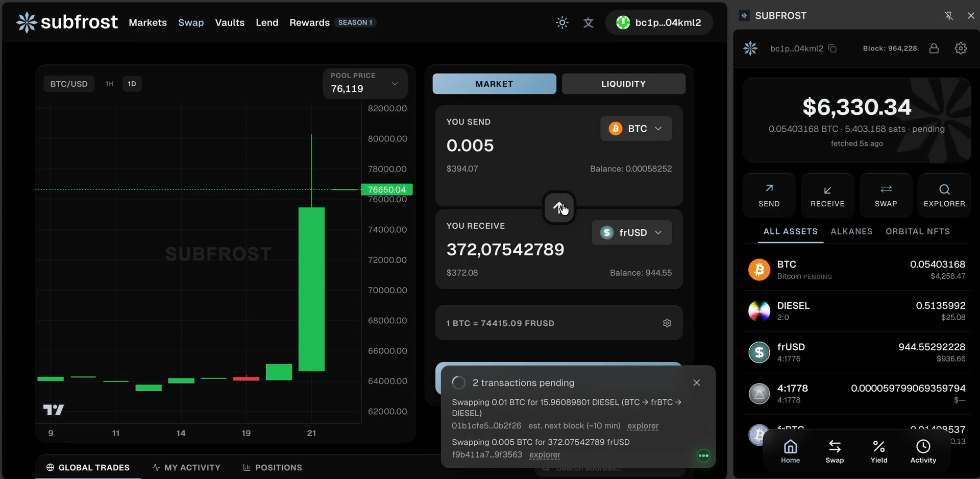Image resolution: width=980 pixels, height=479 pixels.
Task: Copy wallet address bc1p..04kml2
Action: [832, 49]
